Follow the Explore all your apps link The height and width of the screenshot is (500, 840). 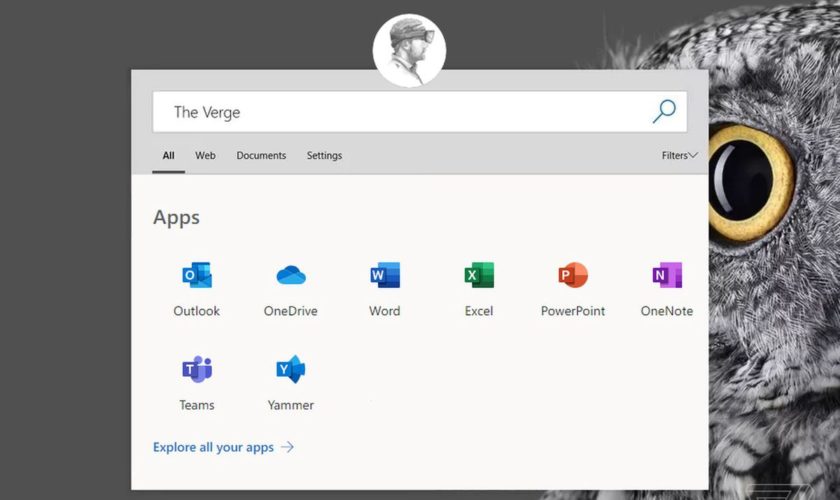pyautogui.click(x=213, y=448)
